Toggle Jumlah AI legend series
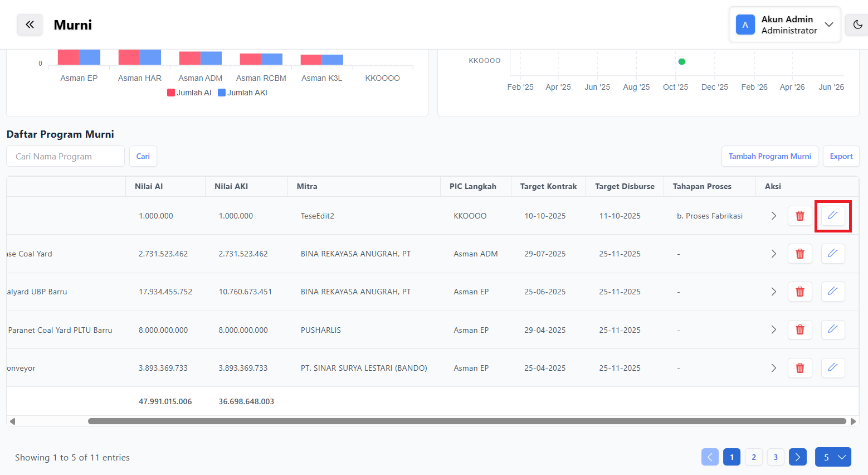The width and height of the screenshot is (868, 475). point(189,93)
